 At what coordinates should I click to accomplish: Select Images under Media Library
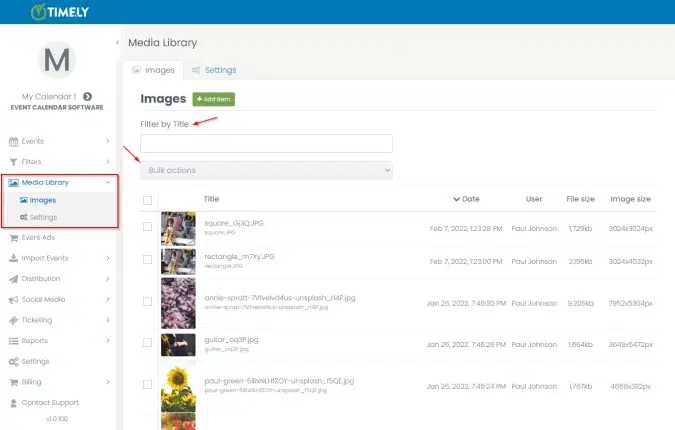pyautogui.click(x=43, y=200)
